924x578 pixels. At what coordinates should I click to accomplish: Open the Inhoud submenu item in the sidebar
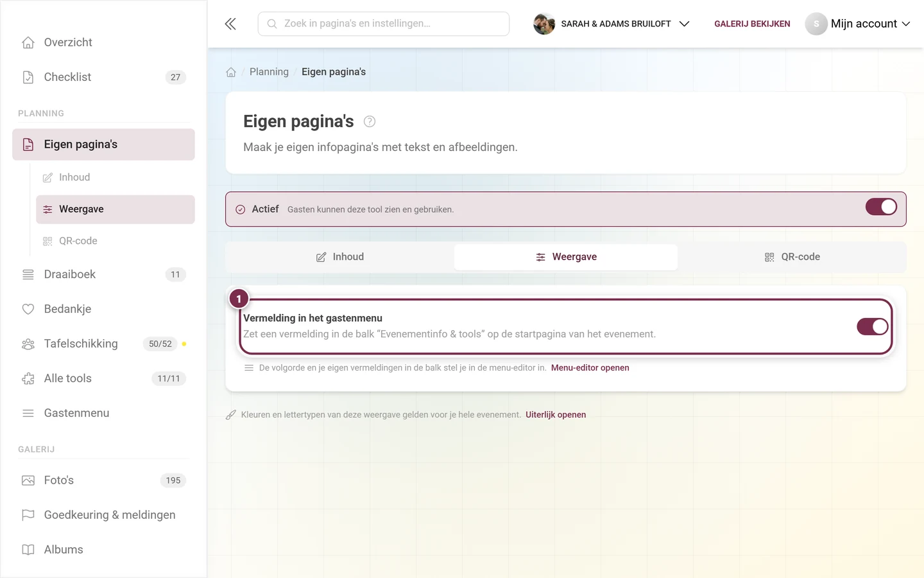(x=116, y=177)
